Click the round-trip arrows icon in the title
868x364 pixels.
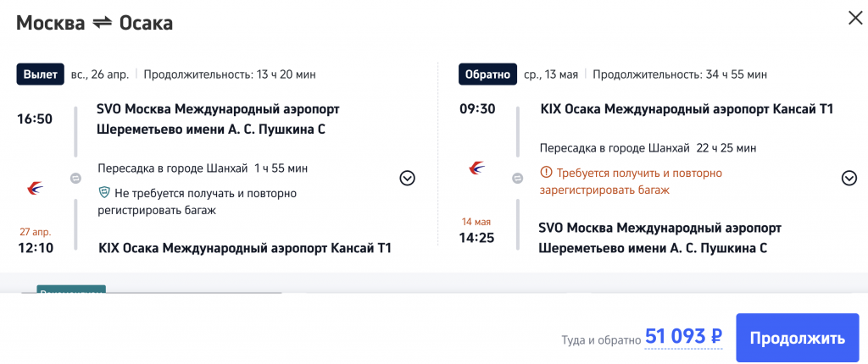(102, 23)
